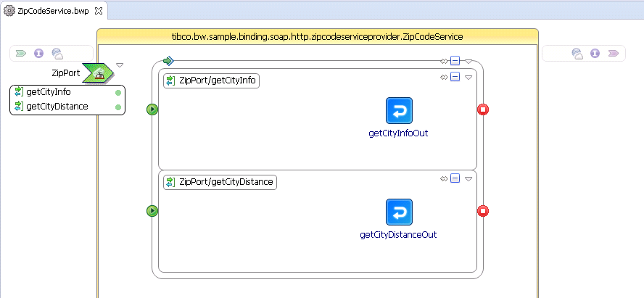Image resolution: width=644 pixels, height=298 pixels.
Task: Open the triangle menu on the outer group
Action: pos(468,62)
